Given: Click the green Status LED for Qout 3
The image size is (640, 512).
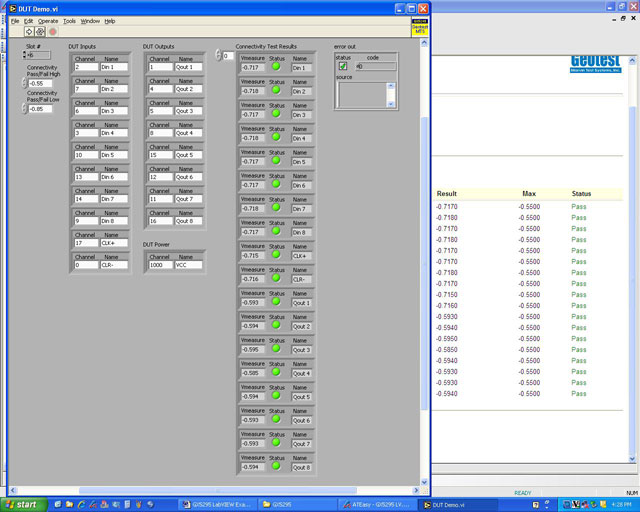Looking at the screenshot, I should pos(276,348).
